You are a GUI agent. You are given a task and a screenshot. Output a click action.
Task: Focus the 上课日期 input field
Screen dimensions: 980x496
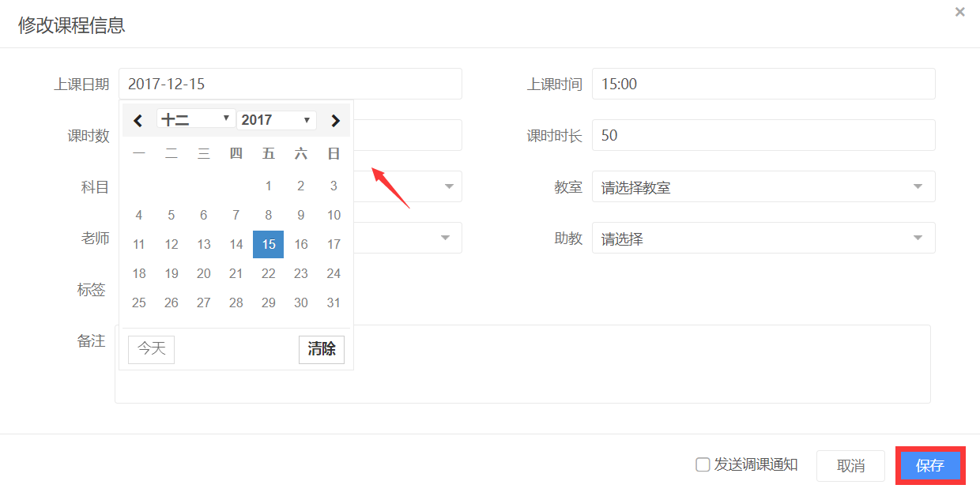290,84
